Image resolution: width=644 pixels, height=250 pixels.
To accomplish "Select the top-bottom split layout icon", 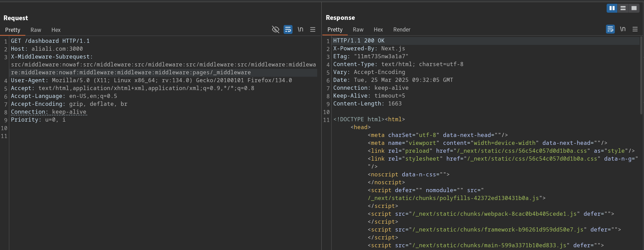I will click(x=623, y=8).
